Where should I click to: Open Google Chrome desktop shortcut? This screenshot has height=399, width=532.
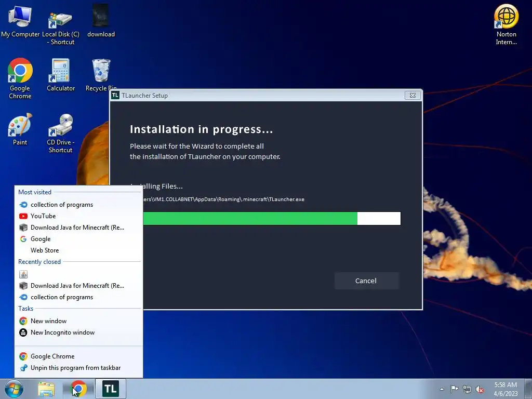click(x=20, y=79)
